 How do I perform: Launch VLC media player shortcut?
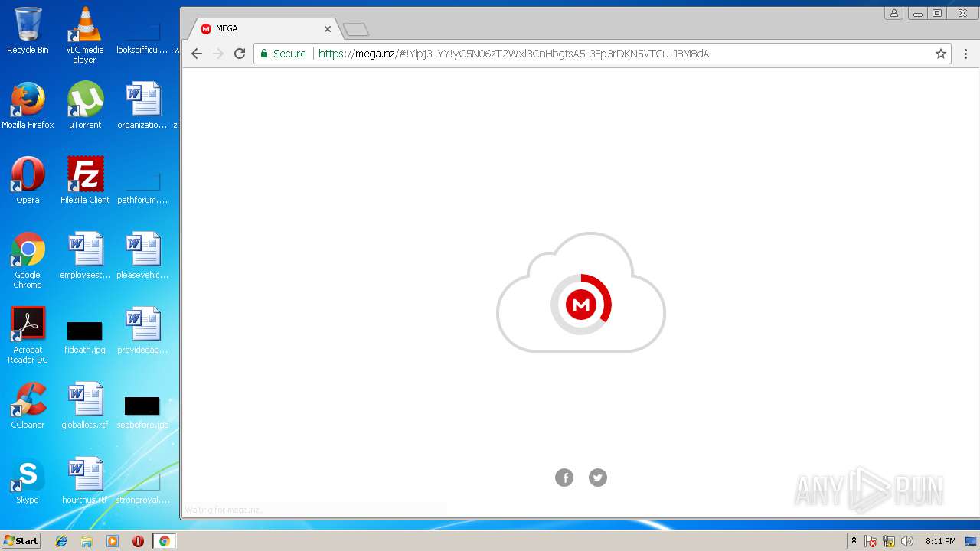click(84, 35)
